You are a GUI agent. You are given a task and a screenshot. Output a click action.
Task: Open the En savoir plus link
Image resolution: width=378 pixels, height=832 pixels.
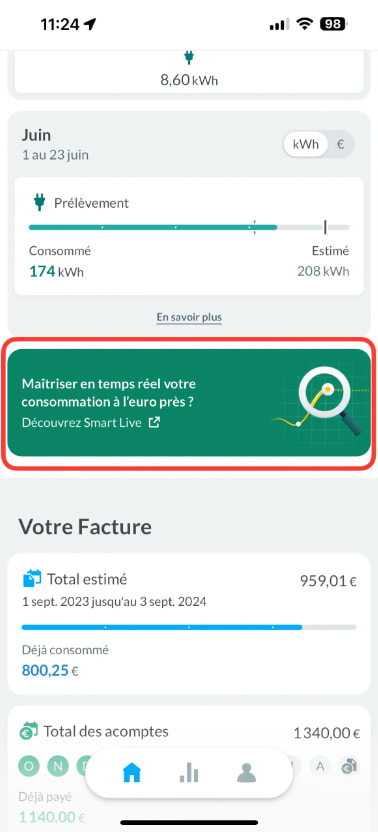pos(189,317)
